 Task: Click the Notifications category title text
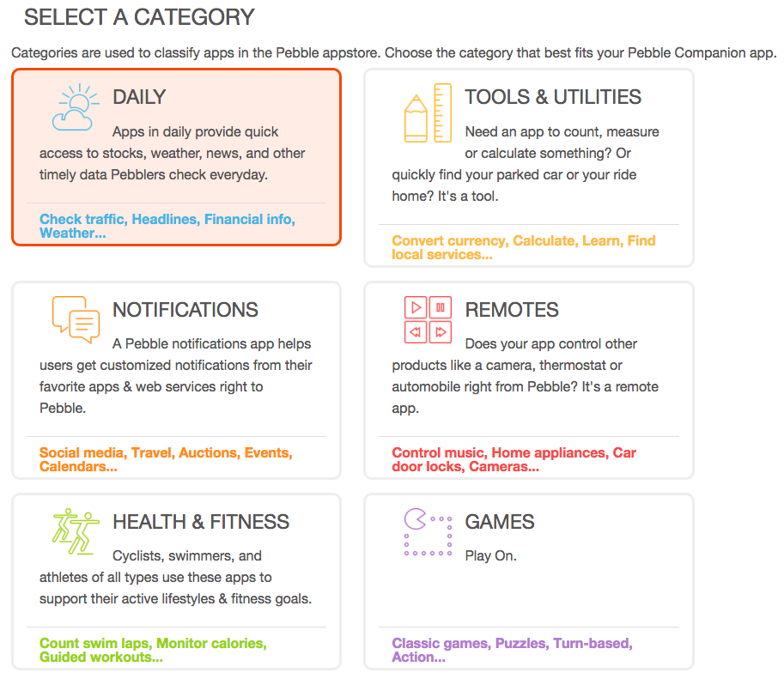pos(185,310)
